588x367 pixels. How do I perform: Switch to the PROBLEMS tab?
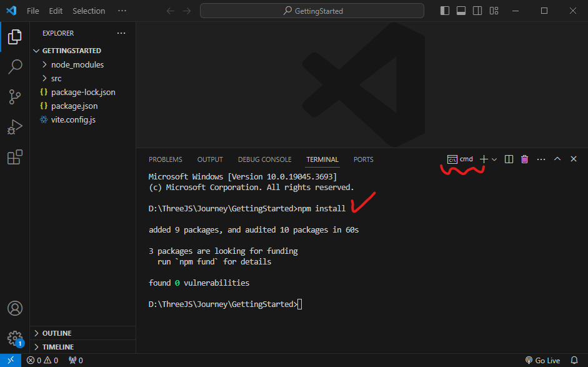coord(166,159)
